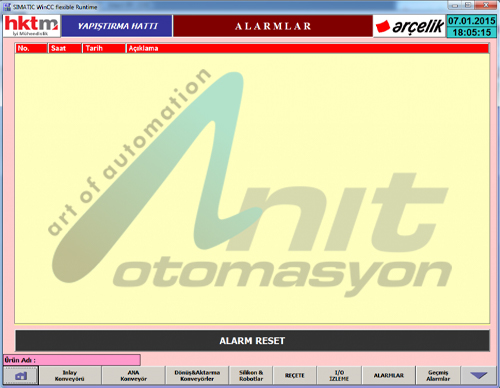Image resolution: width=500 pixels, height=388 pixels.
Task: Open Geçmiş Alarmlar history page
Action: 438,375
